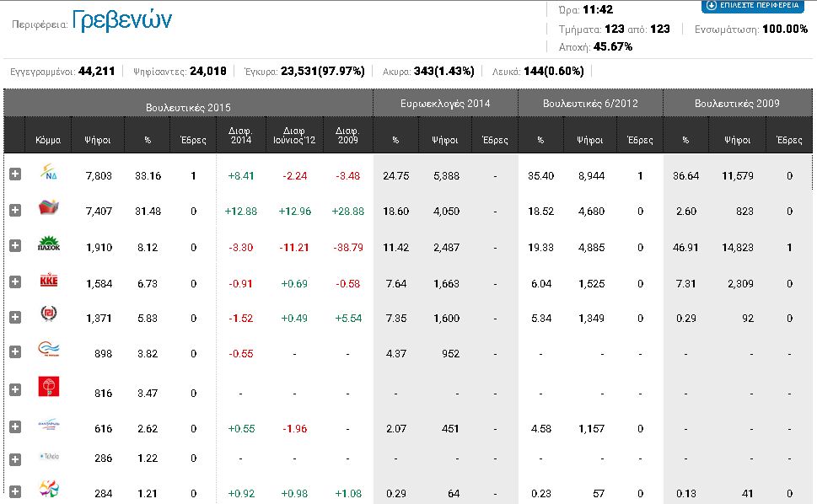Click the green ΠΑΣΟΚ sun logo

(49, 245)
